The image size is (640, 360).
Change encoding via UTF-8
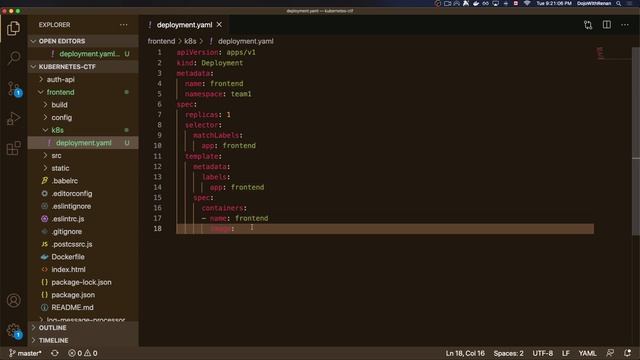542,353
